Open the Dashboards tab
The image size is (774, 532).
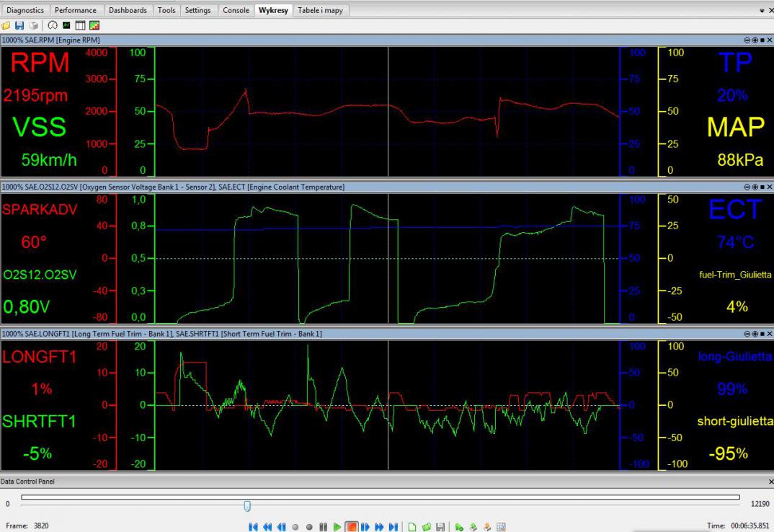(128, 10)
